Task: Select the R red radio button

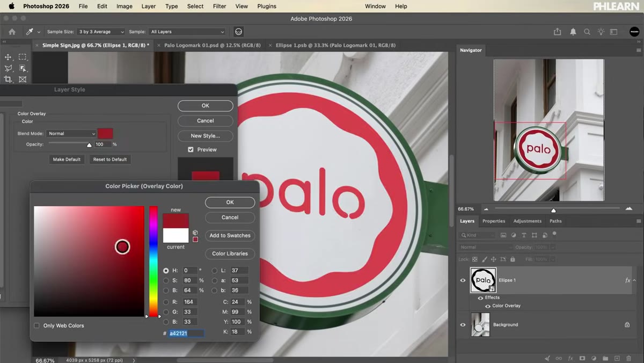Action: [x=166, y=302]
